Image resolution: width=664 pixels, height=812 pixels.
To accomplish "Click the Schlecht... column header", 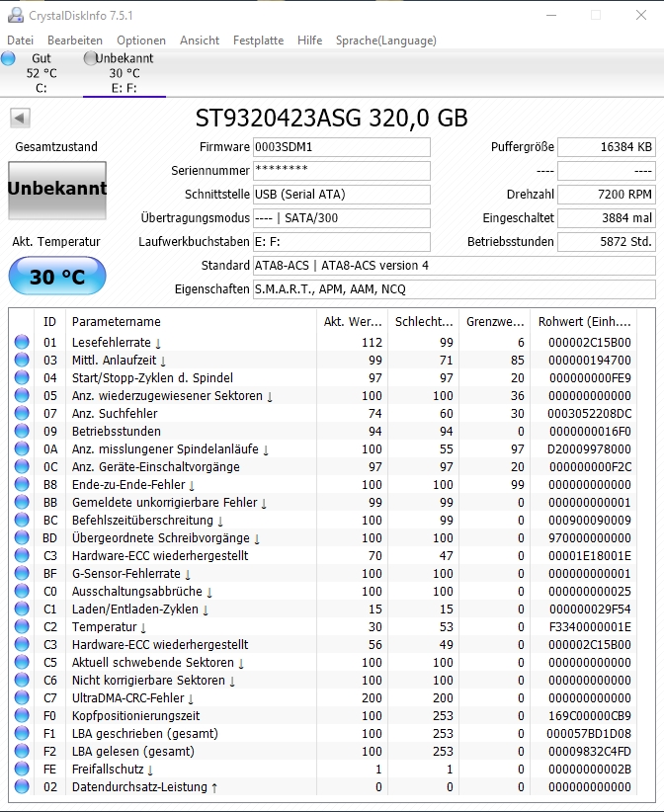I will (x=424, y=322).
